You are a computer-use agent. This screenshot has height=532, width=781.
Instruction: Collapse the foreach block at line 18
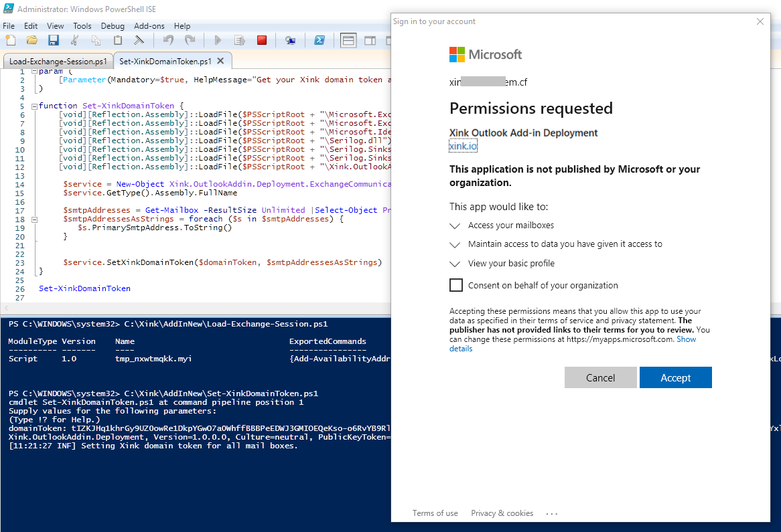34,219
